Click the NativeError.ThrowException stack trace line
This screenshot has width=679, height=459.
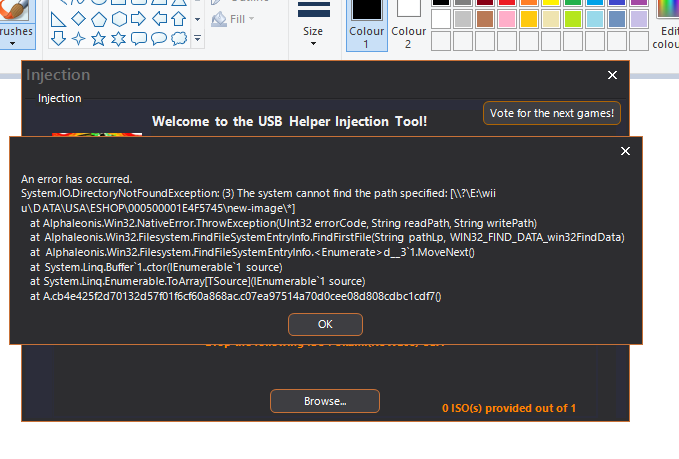[283, 223]
